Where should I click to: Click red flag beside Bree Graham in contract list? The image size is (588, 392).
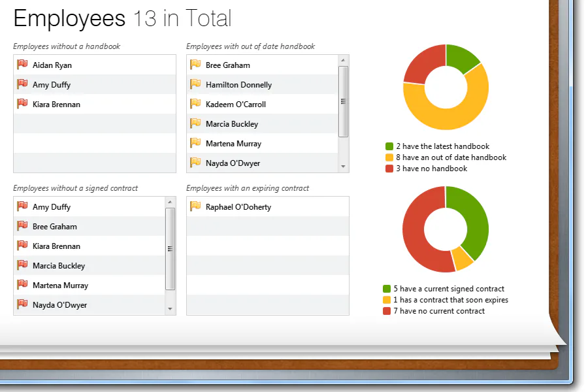pos(22,226)
